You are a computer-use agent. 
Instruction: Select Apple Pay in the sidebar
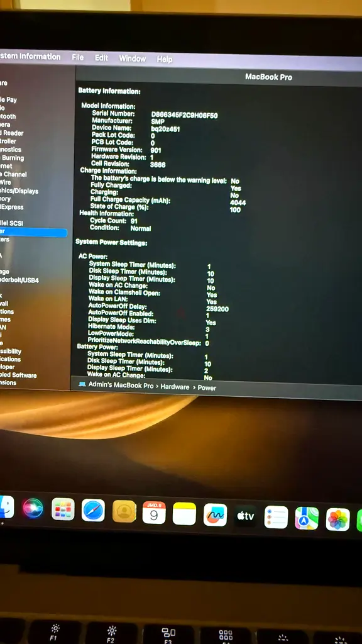point(8,99)
